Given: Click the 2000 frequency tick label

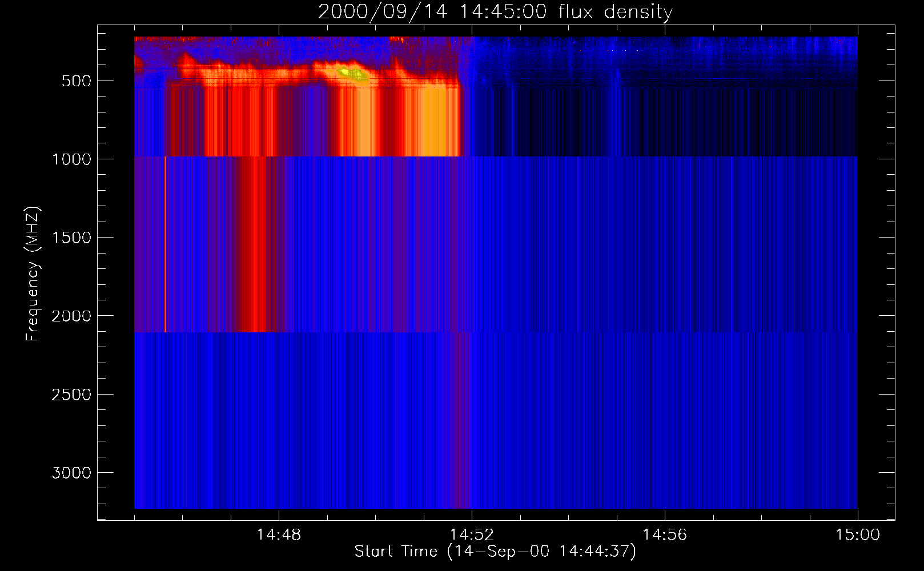Looking at the screenshot, I should tap(71, 316).
